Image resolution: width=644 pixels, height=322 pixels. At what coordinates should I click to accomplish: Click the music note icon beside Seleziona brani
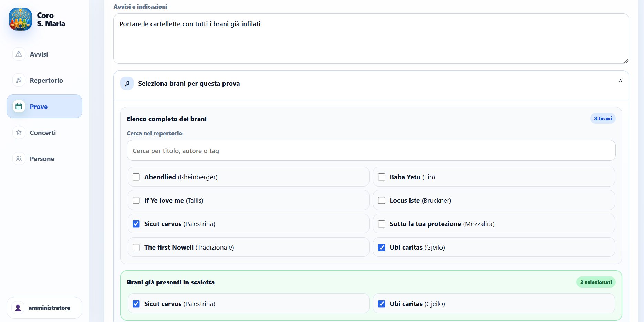[127, 83]
